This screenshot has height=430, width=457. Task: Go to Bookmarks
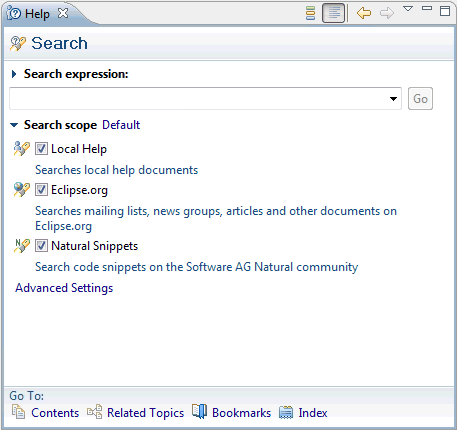[241, 413]
